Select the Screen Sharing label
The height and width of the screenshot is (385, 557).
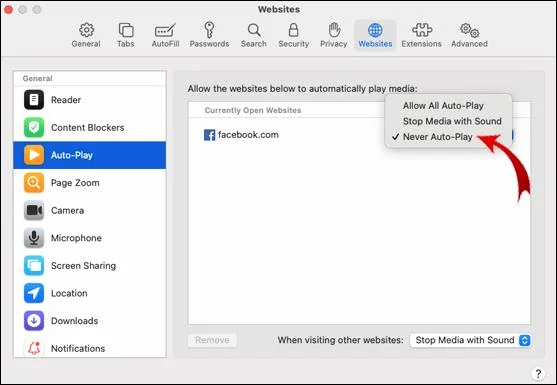coord(83,266)
